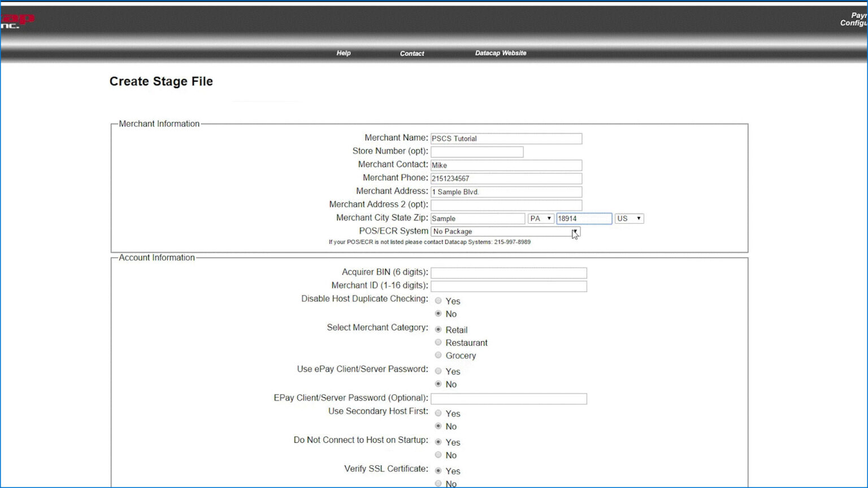Select No for Verify SSL Certificate

point(439,483)
